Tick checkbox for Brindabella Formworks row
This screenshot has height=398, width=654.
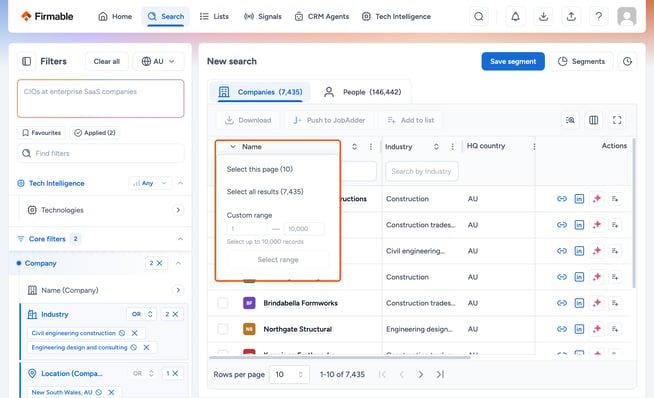[x=223, y=303]
